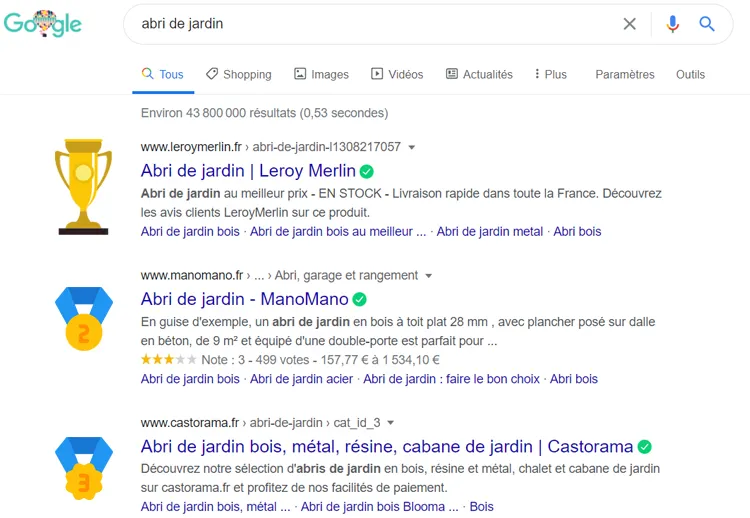Click the number 2 medal icon
The width and height of the screenshot is (750, 518).
[x=84, y=319]
